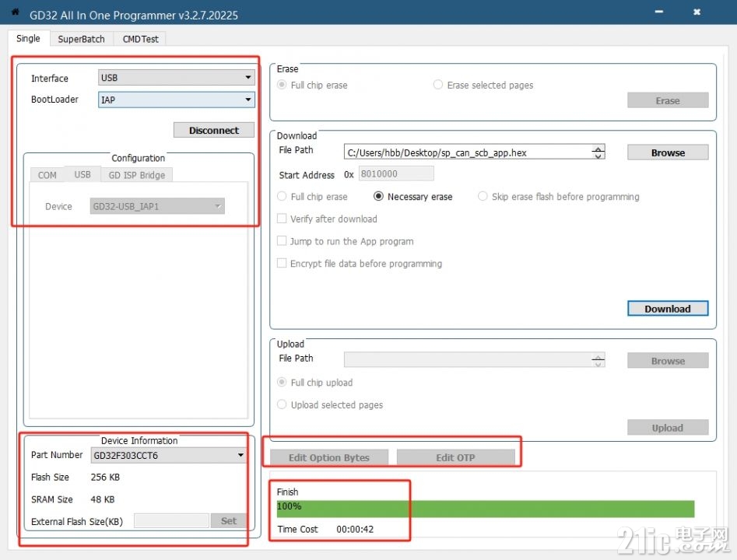Browse for a download file
737x560 pixels.
[x=668, y=152]
